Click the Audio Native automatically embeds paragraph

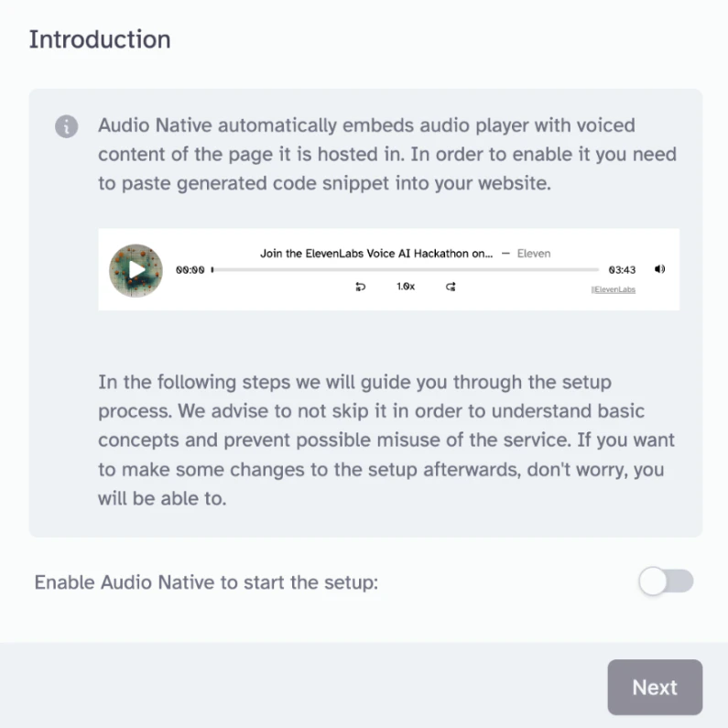(x=386, y=153)
